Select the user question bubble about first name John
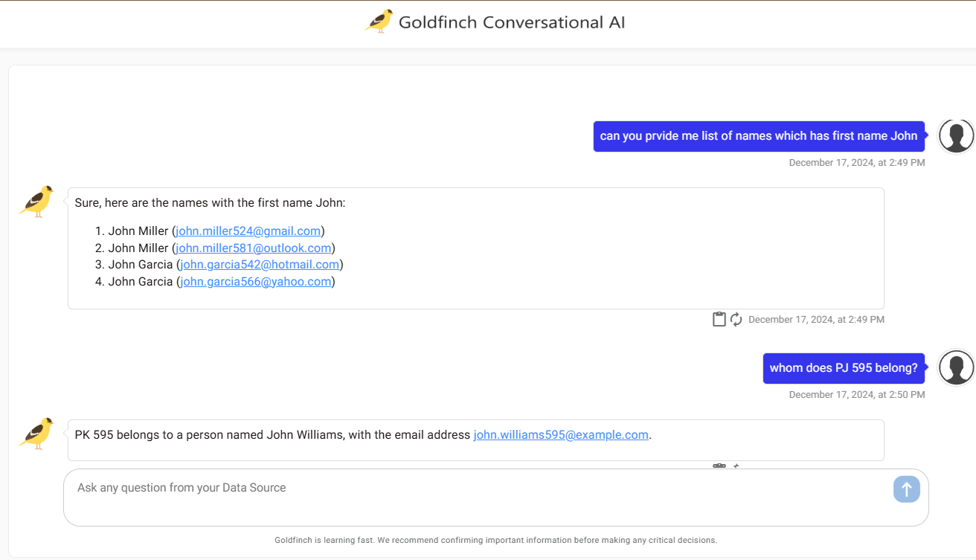 click(759, 135)
